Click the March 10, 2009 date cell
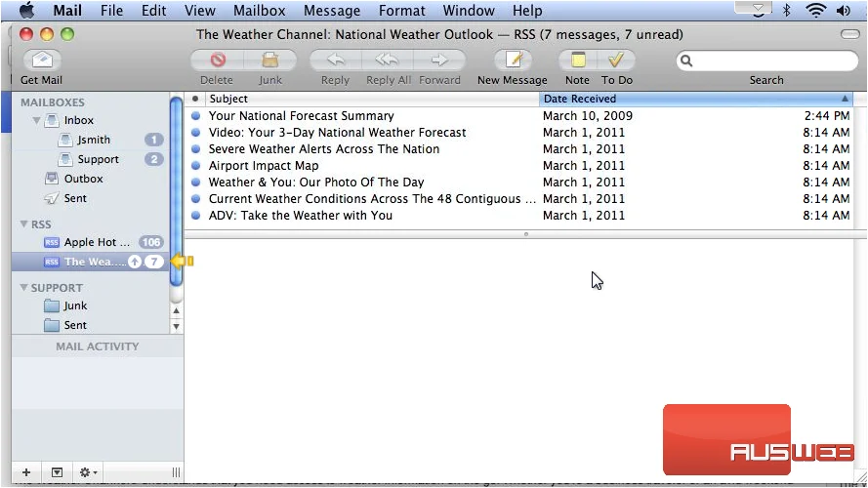The width and height of the screenshot is (868, 488). (x=588, y=115)
